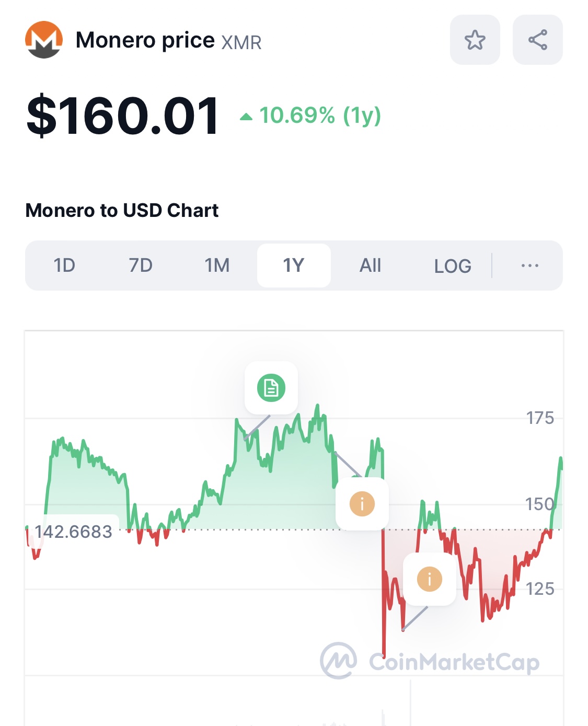Tap the Monero logo icon
The width and height of the screenshot is (588, 726).
point(44,40)
